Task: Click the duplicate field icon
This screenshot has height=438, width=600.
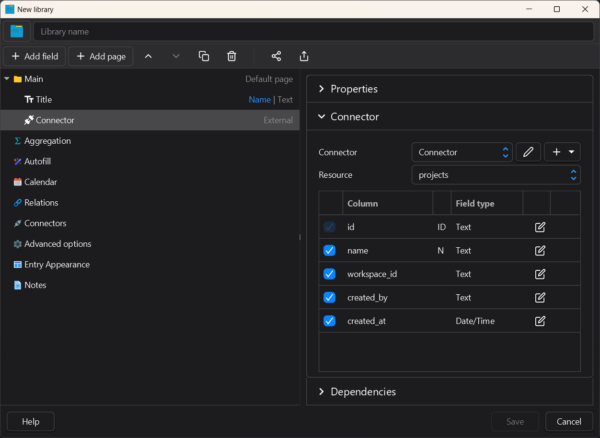Action: 204,56
